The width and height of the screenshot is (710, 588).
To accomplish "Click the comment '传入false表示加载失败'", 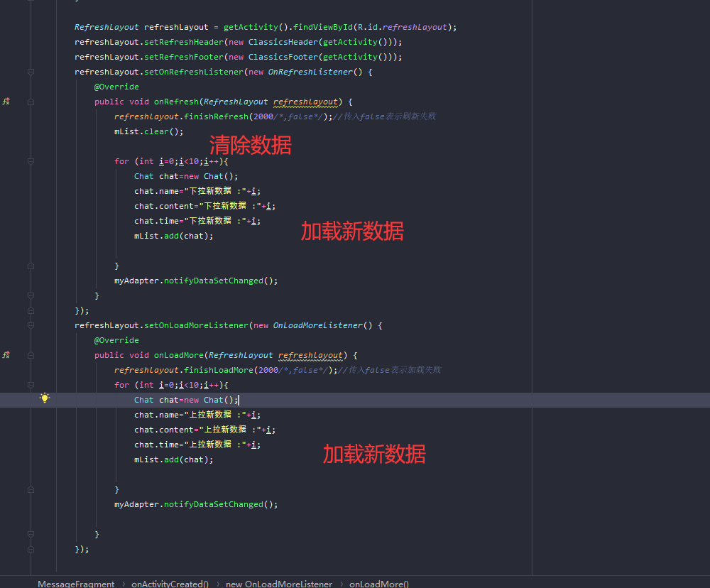I will (389, 370).
